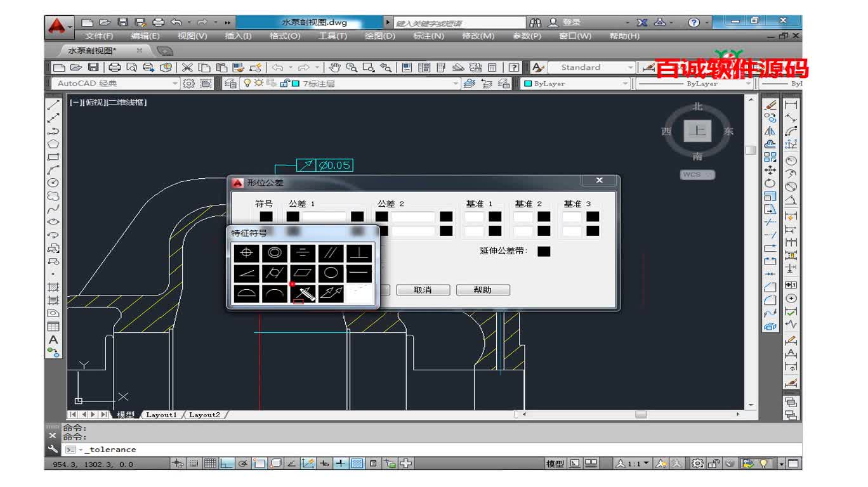Screen dimensions: 868x487
Task: Select the concentricity symbol in 特征符号
Action: coord(274,254)
